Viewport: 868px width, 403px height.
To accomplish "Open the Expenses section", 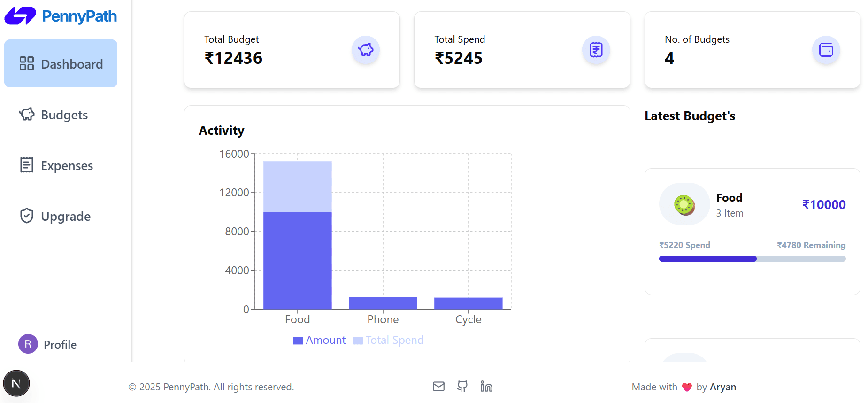I will [56, 166].
